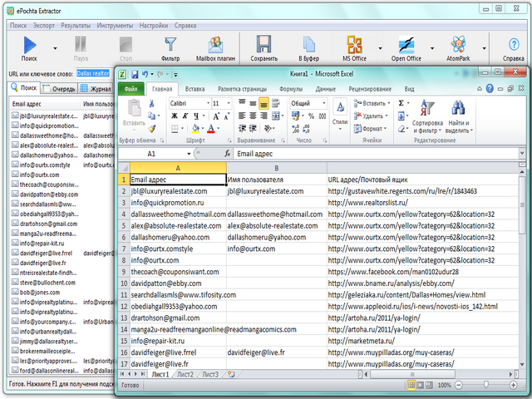This screenshot has height=399, width=532.
Task: Click Вставить in the Ячейки group
Action: click(372, 103)
